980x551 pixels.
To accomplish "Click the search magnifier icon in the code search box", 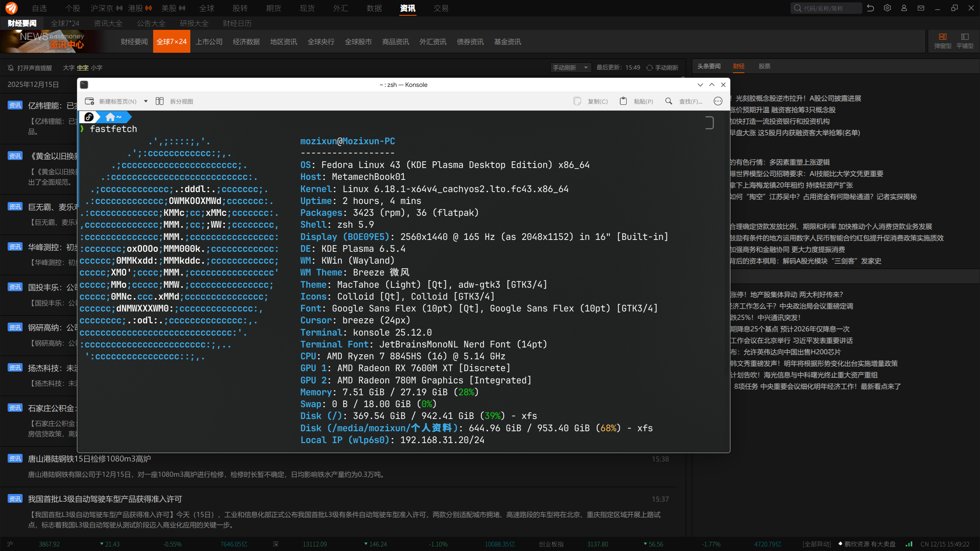I will [797, 8].
